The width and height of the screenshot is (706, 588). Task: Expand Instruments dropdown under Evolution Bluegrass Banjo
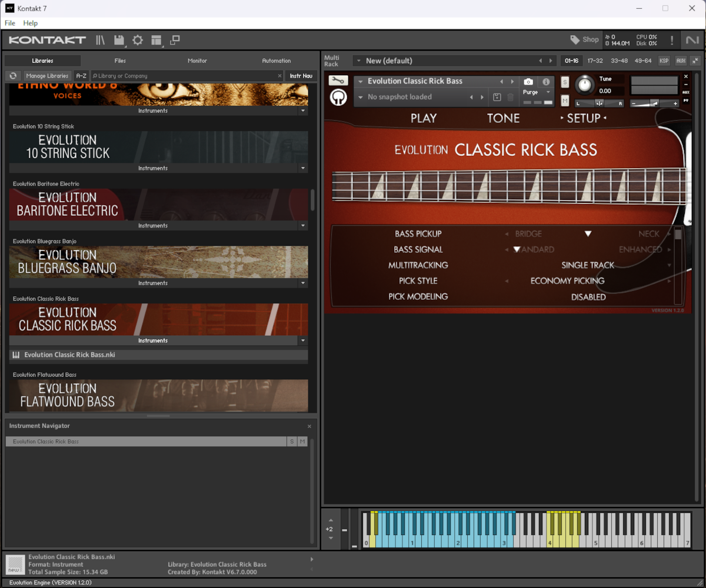[303, 283]
